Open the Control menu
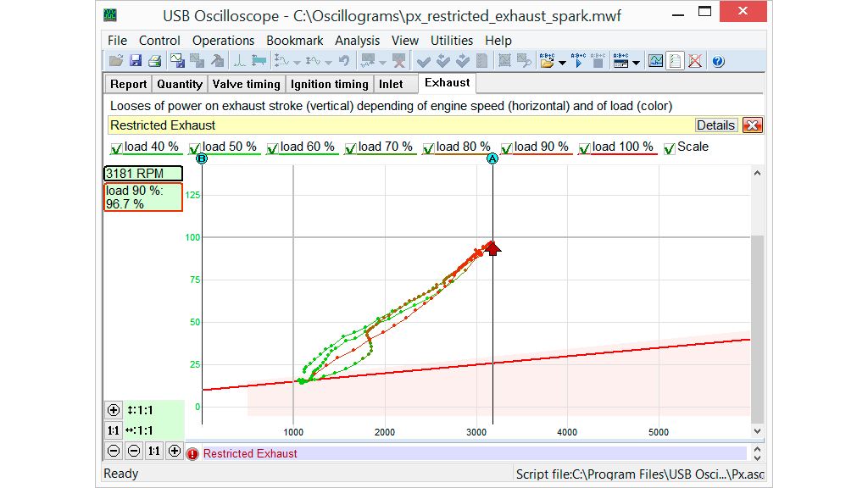Screen dimensions: 868x488 pos(159,41)
